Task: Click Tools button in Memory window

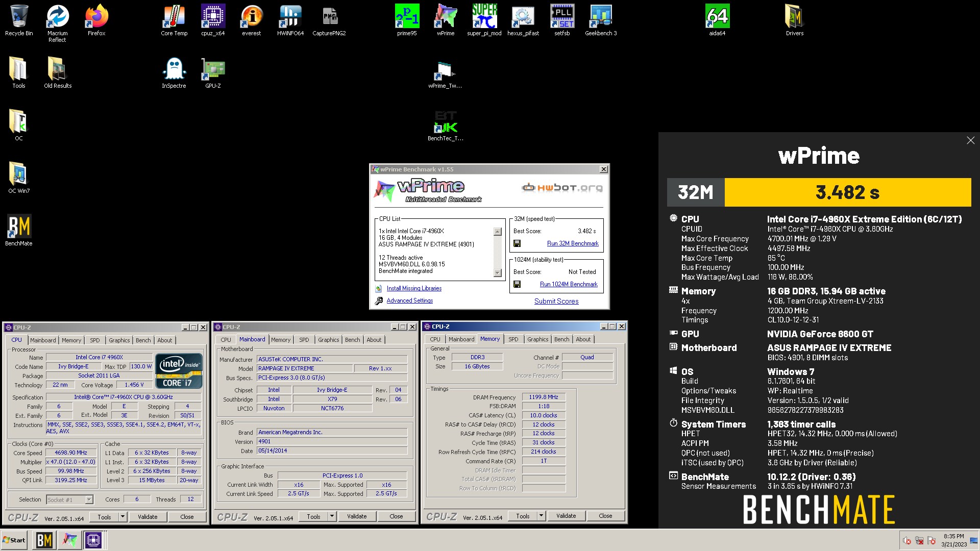Action: coord(523,516)
